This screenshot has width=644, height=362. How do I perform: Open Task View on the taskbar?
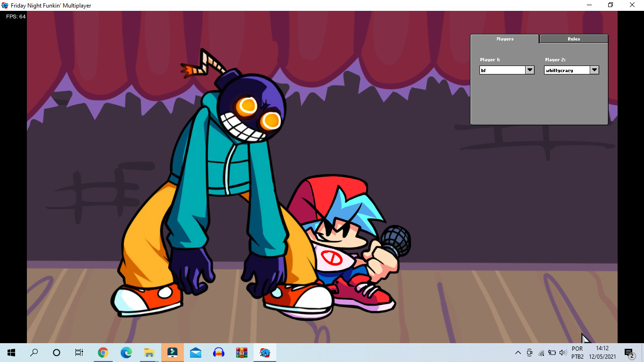point(79,353)
